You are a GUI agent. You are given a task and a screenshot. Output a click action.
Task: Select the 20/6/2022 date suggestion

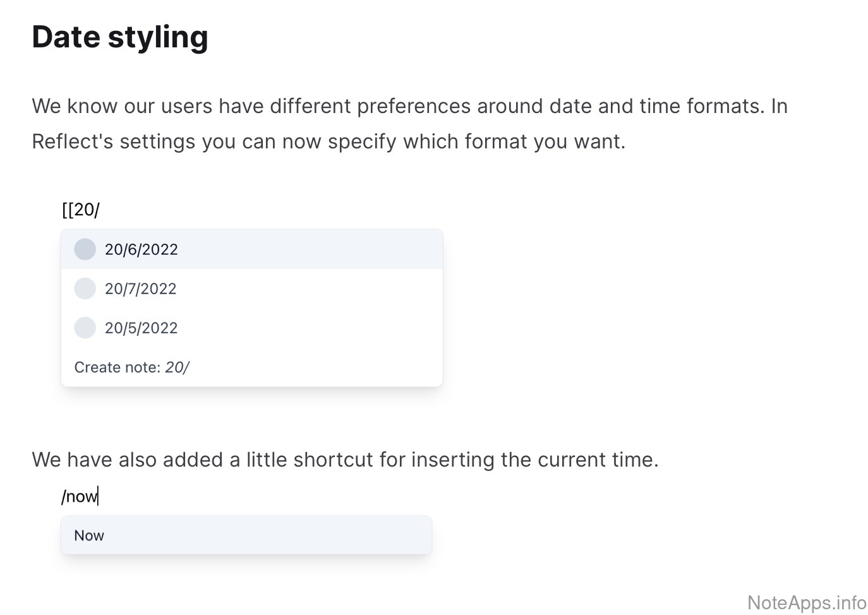point(142,249)
